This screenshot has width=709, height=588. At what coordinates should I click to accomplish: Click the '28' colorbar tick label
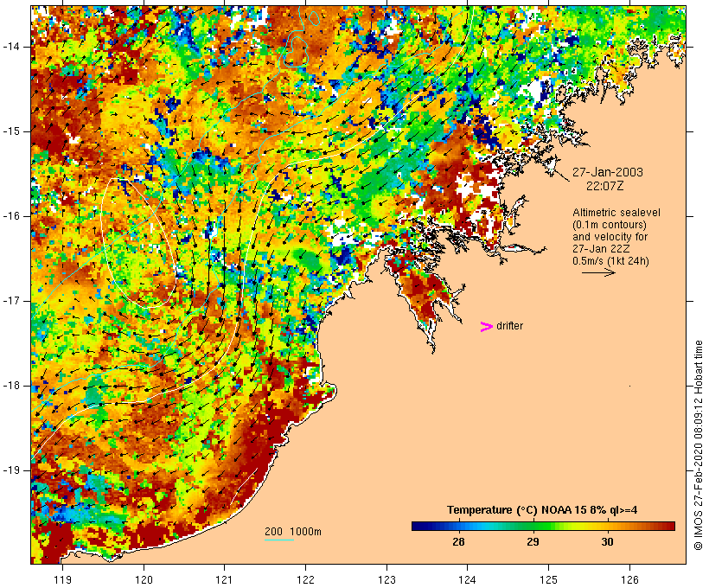(x=458, y=542)
